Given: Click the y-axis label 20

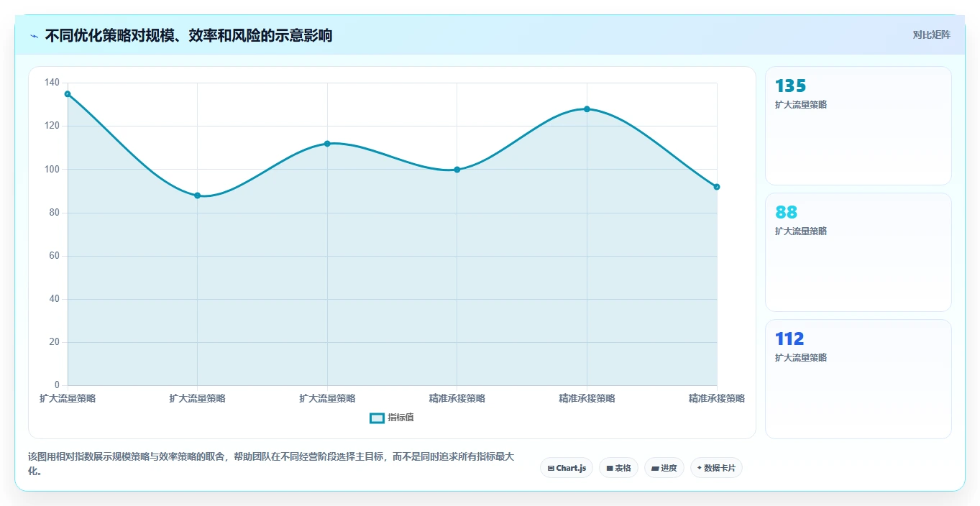Looking at the screenshot, I should coord(55,342).
